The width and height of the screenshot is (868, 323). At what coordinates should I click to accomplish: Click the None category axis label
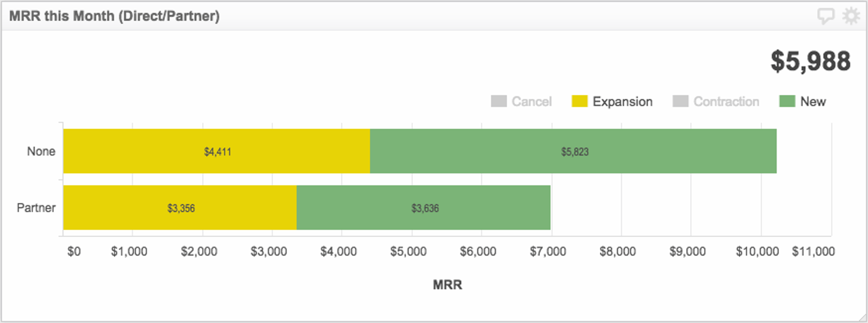pyautogui.click(x=41, y=151)
